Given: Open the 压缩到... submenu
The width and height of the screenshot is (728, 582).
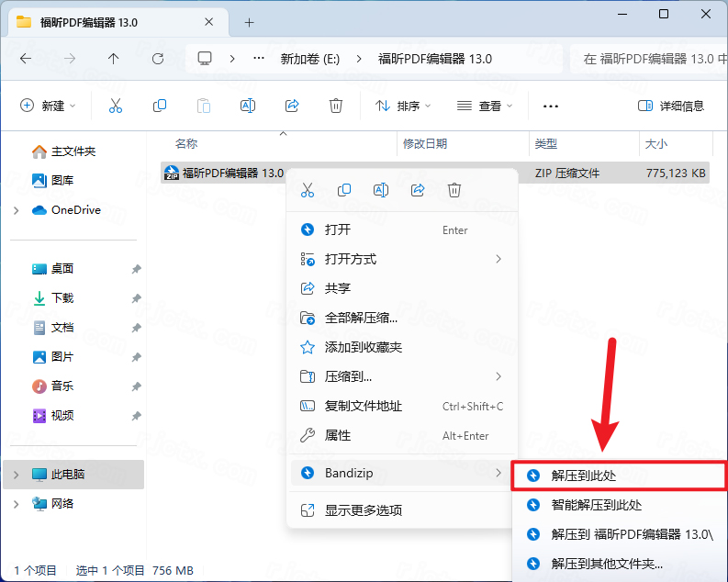Looking at the screenshot, I should pos(401,376).
